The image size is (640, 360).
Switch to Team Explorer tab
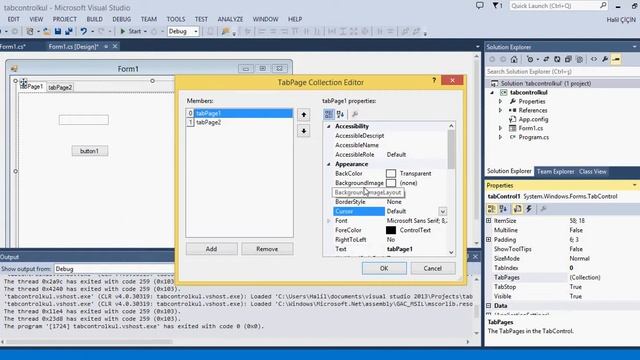(555, 171)
